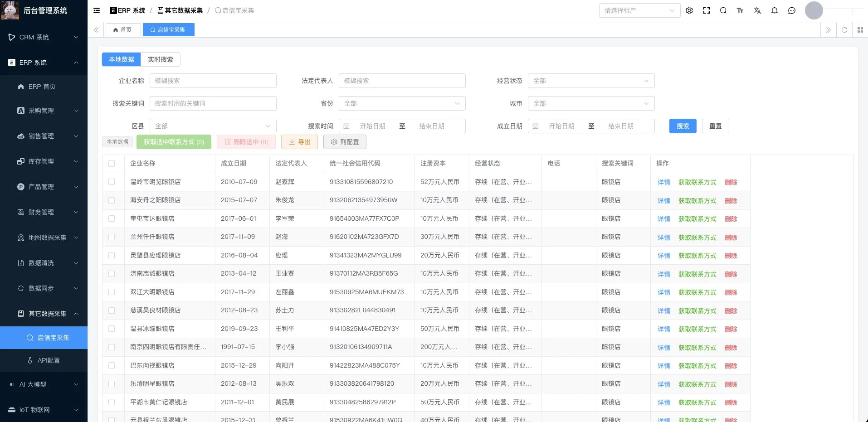Expand 产品管理 sidebar menu
868x422 pixels.
point(44,187)
